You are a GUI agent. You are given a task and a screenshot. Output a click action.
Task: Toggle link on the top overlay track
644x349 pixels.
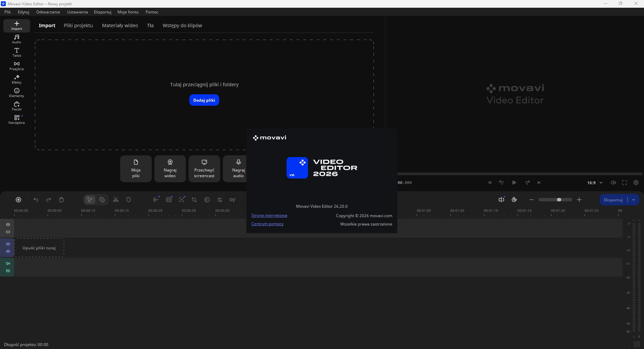pos(8,232)
